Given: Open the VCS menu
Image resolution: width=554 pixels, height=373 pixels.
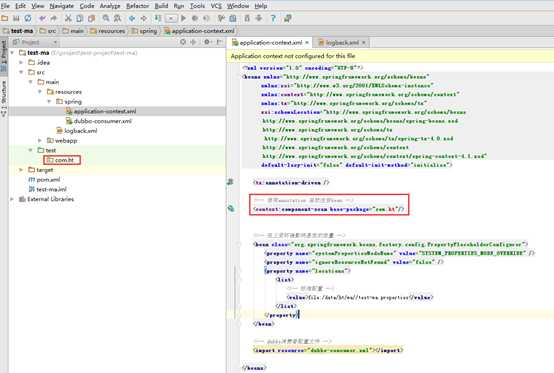Looking at the screenshot, I should pos(216,6).
